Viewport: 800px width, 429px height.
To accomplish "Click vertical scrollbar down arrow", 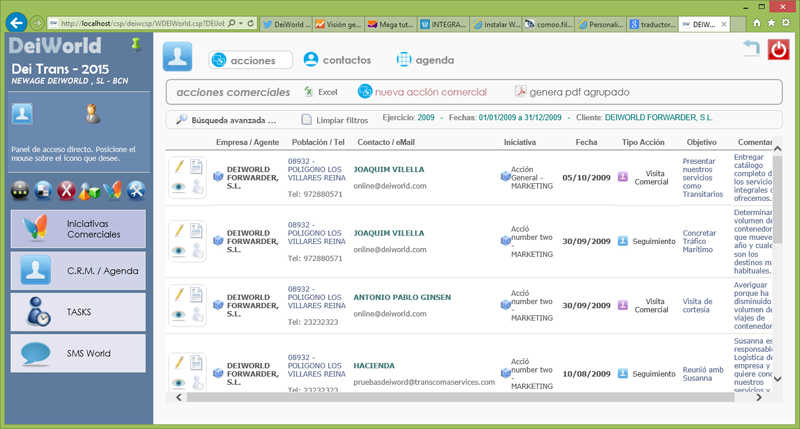I will coord(778,379).
